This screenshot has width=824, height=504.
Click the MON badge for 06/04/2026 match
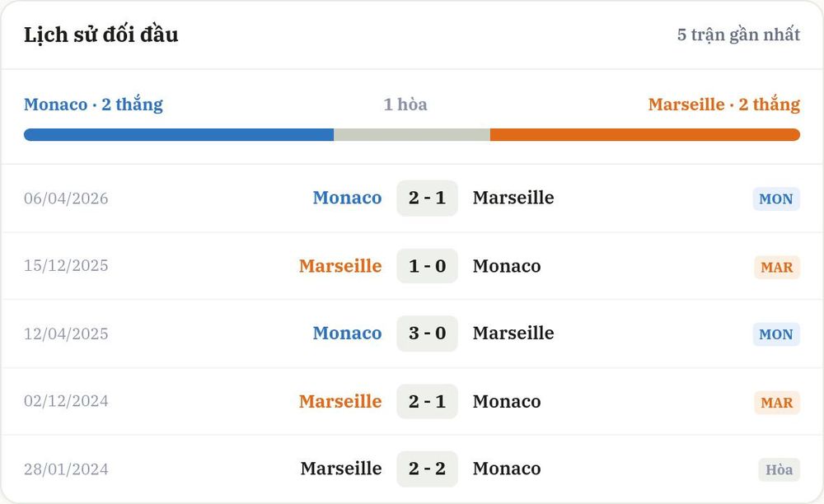click(x=775, y=199)
